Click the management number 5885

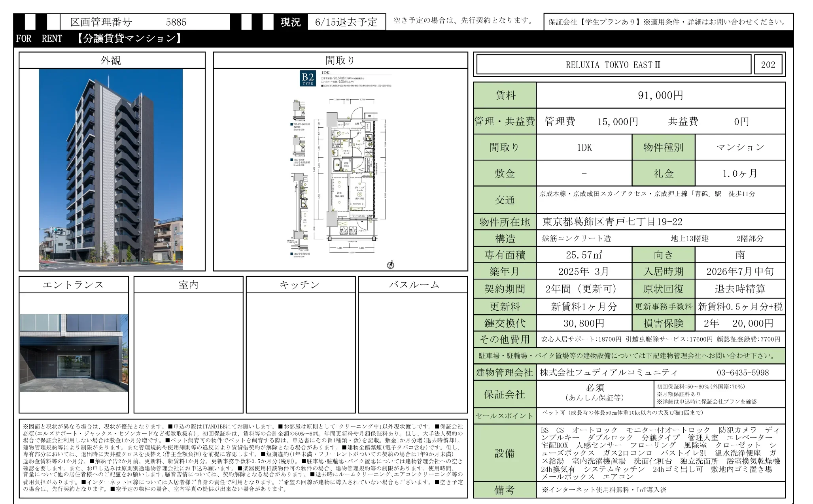(176, 22)
